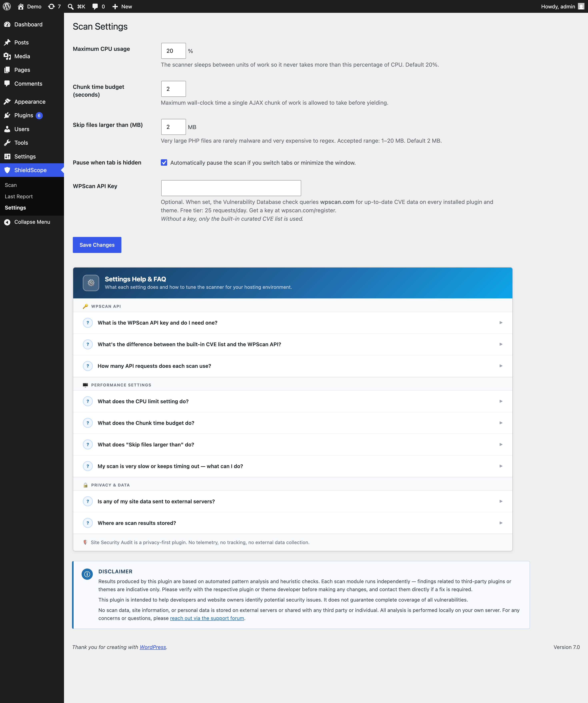Focus the Maximum CPU usage field
This screenshot has width=588, height=703.
[x=173, y=51]
